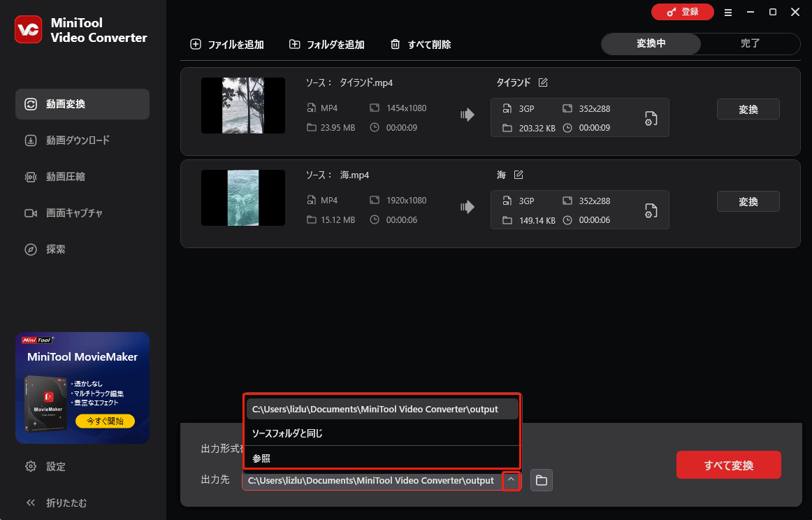Click the 203.32 KB folder size icon
This screenshot has width=812, height=520.
(x=507, y=128)
